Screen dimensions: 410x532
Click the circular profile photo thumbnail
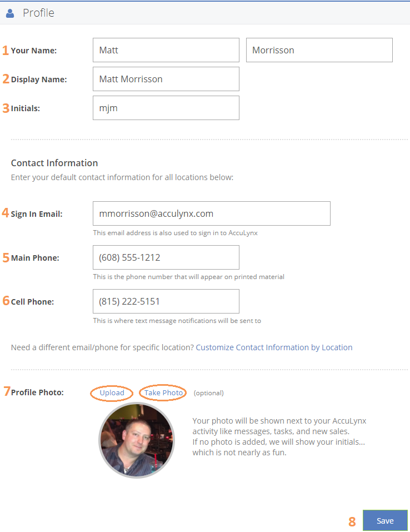tap(137, 440)
